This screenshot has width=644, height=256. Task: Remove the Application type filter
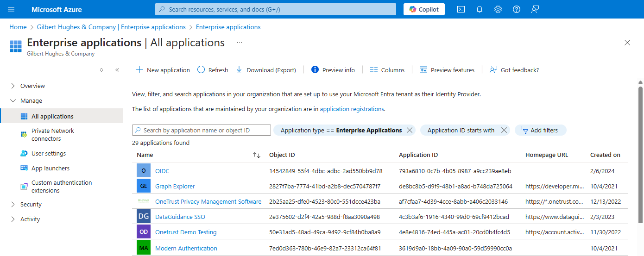(409, 131)
